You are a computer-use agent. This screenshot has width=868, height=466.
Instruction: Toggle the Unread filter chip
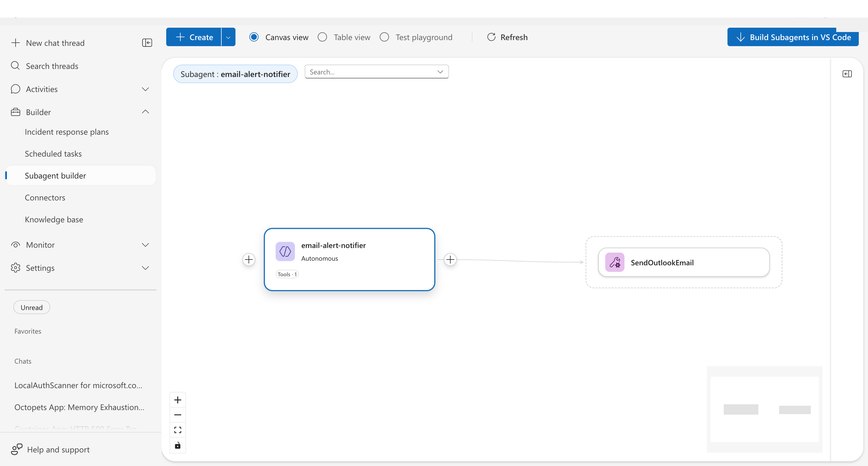click(x=32, y=307)
